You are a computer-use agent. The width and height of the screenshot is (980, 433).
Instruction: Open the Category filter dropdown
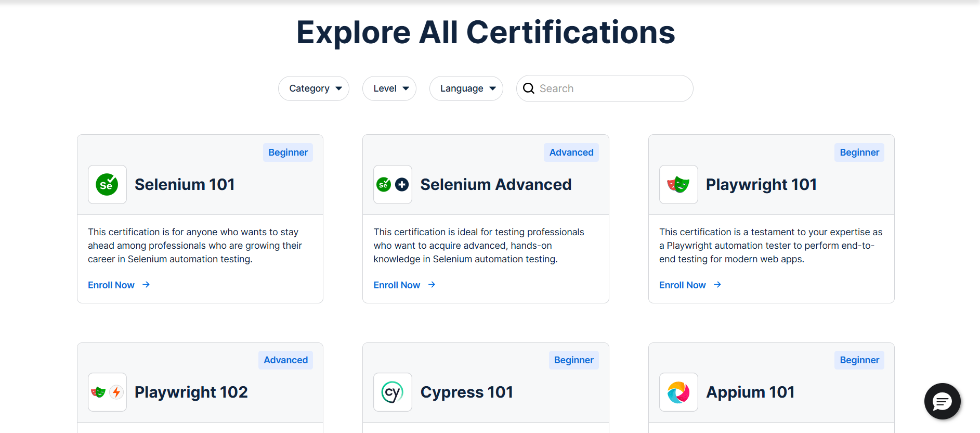click(313, 88)
